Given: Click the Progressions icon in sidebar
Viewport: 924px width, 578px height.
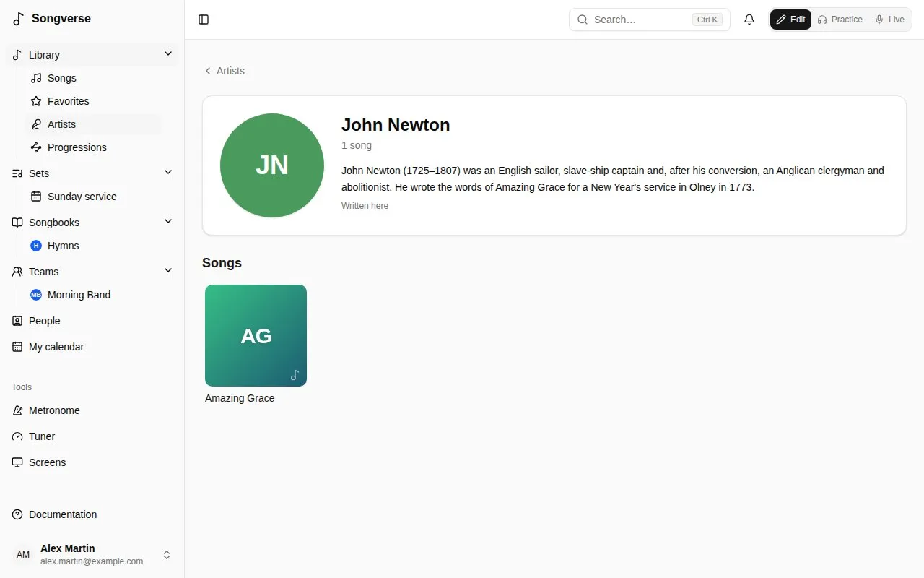Looking at the screenshot, I should point(36,147).
